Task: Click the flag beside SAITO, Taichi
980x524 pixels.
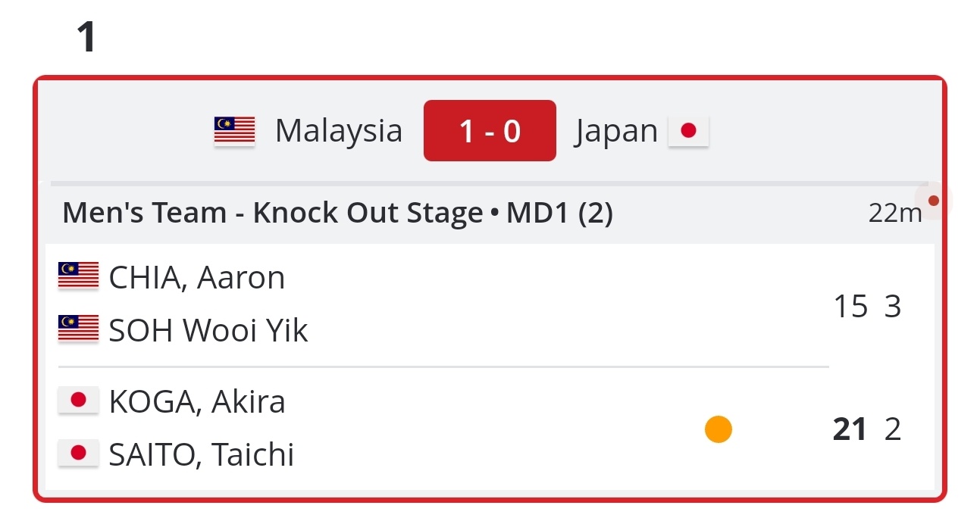Action: tap(78, 453)
